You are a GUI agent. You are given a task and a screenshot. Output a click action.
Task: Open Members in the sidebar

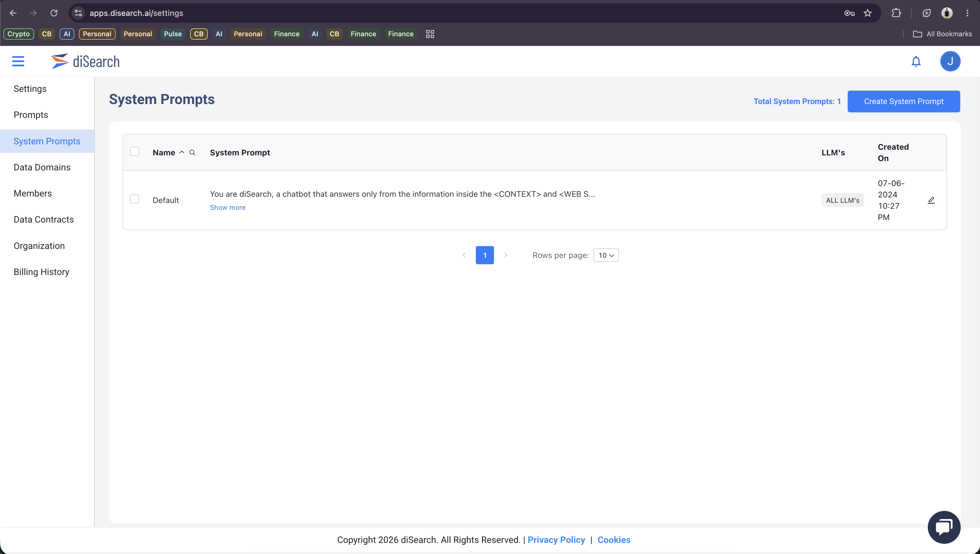[33, 193]
